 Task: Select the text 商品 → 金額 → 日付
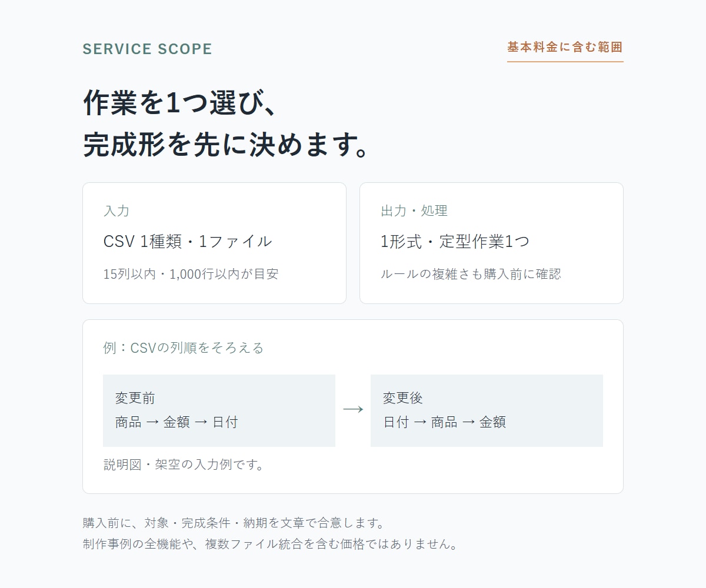(176, 422)
